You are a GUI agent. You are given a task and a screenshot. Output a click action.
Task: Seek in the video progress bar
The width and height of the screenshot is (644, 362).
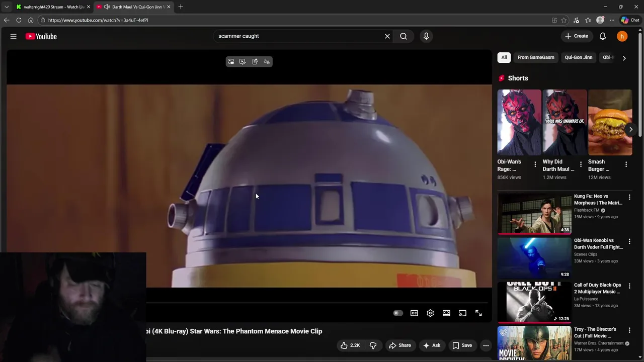coord(317,303)
